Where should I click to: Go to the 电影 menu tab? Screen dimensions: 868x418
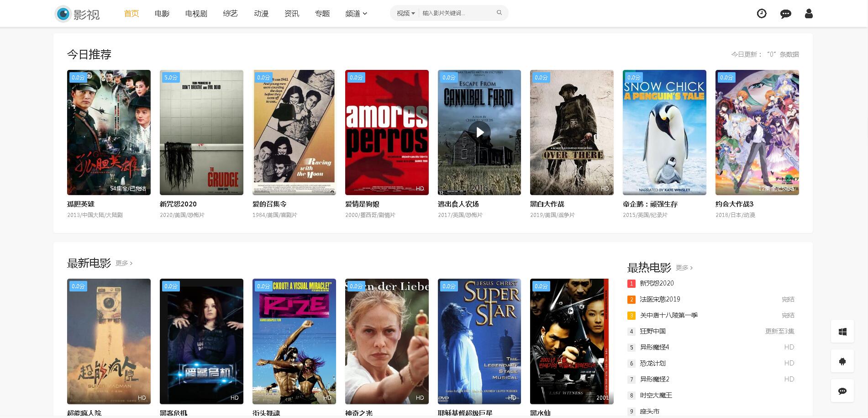click(162, 14)
